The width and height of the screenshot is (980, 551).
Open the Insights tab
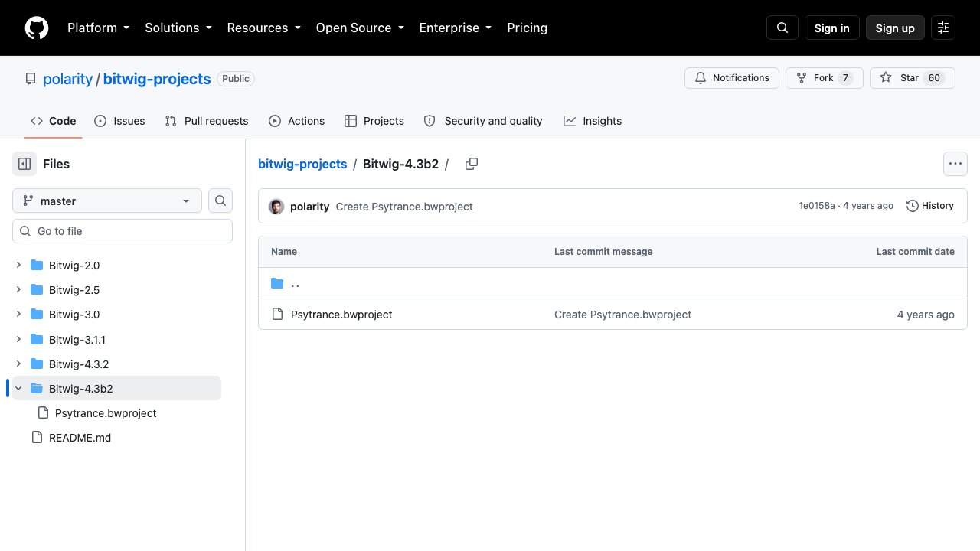(593, 121)
